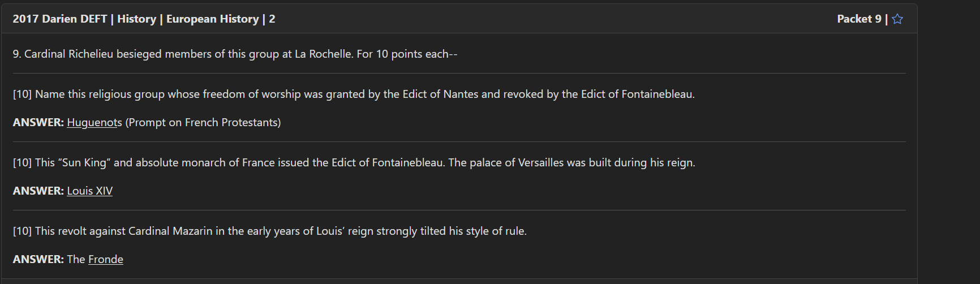Click the underlined "Louis XIV" answer

pos(89,191)
